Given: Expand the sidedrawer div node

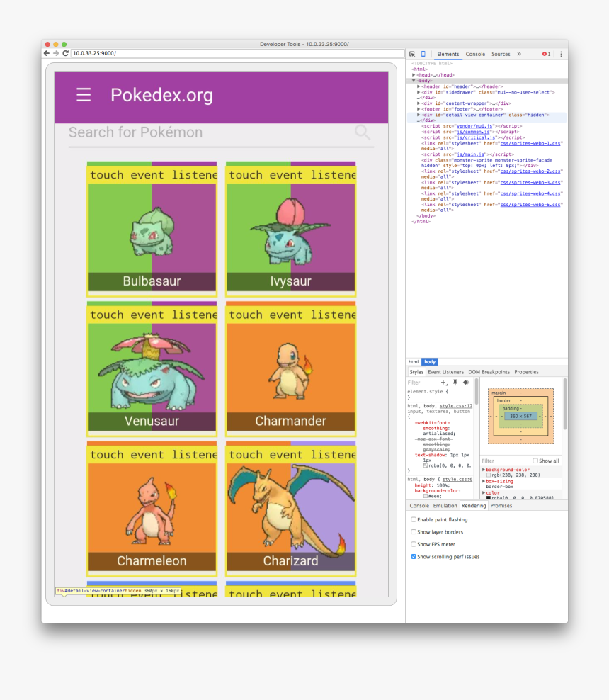Looking at the screenshot, I should [x=419, y=92].
